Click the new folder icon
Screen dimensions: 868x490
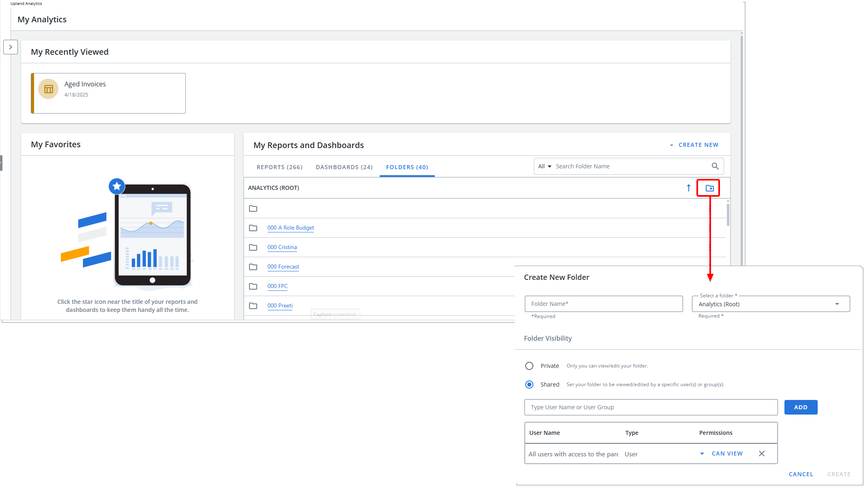(x=709, y=188)
